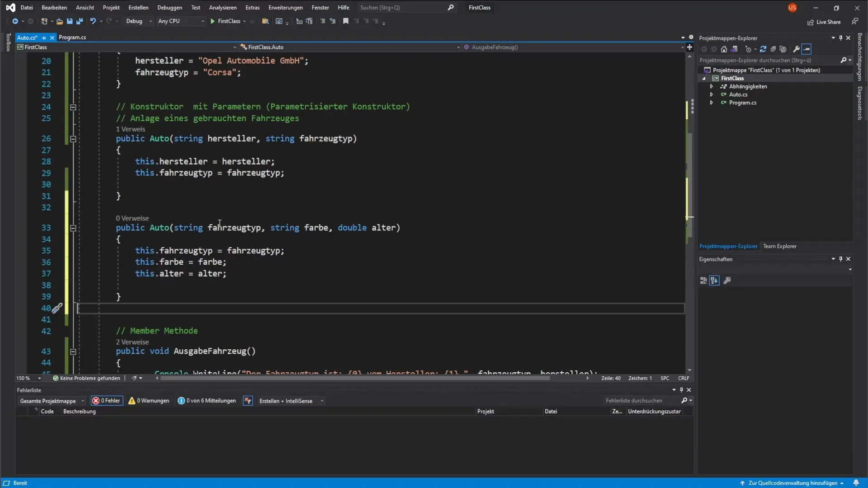Expand Program.cs node in explorer
868x488 pixels.
tap(712, 103)
